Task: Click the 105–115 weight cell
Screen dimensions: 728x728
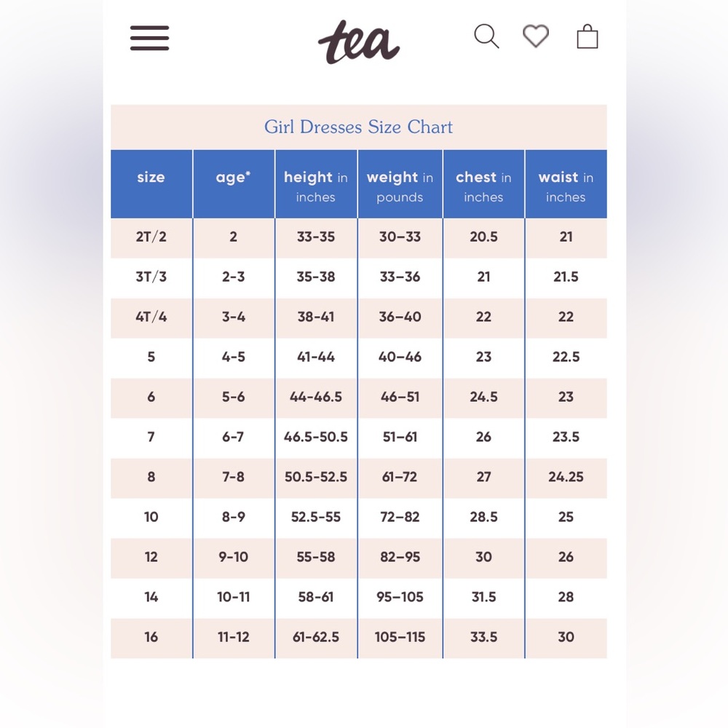Action: click(x=400, y=637)
